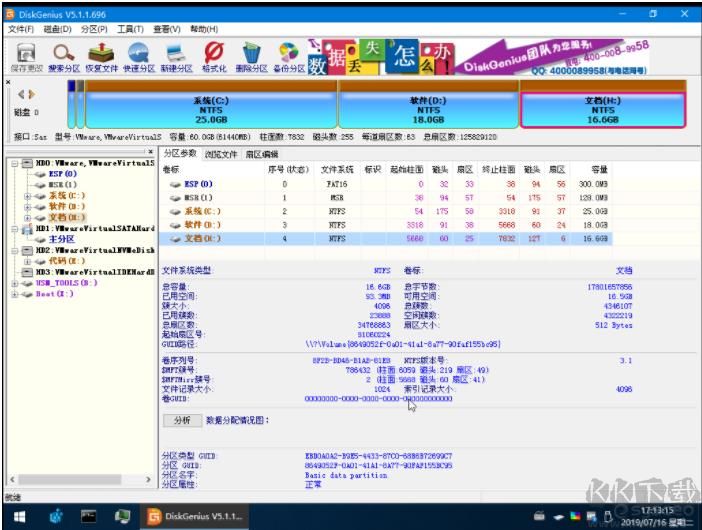Image resolution: width=702 pixels, height=530 pixels.
Task: Open the 分区(P) menu
Action: [x=94, y=29]
